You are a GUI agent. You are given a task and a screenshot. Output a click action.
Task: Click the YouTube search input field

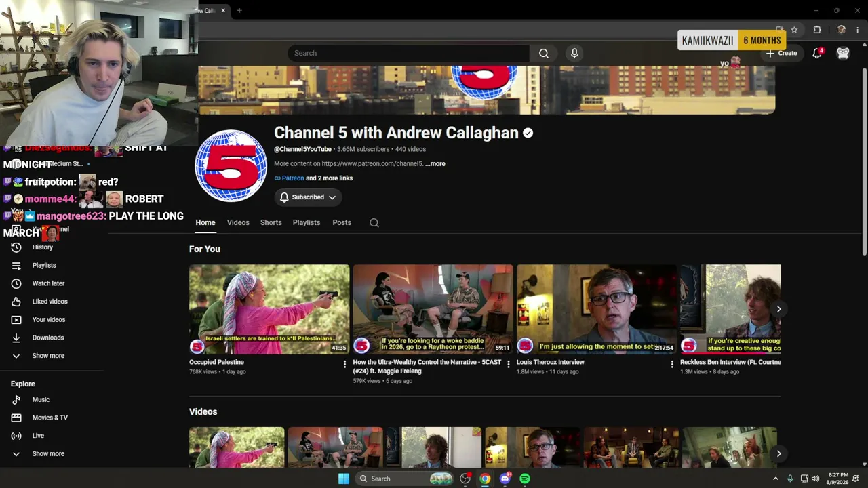[x=408, y=53]
